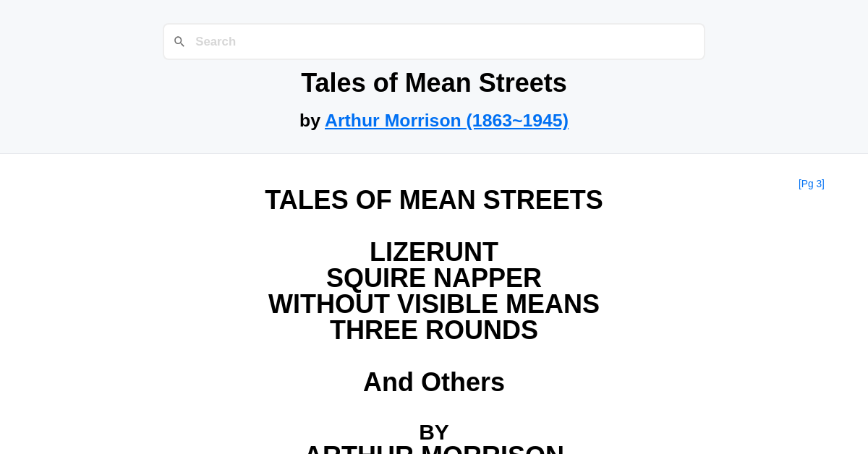Select the WITHOUT VISIBLE MEANS story title
This screenshot has height=454, width=868.
point(433,304)
